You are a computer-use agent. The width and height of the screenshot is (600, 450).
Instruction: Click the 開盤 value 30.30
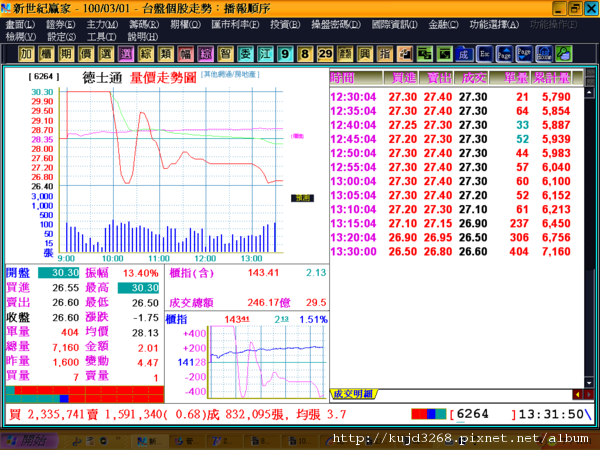59,273
